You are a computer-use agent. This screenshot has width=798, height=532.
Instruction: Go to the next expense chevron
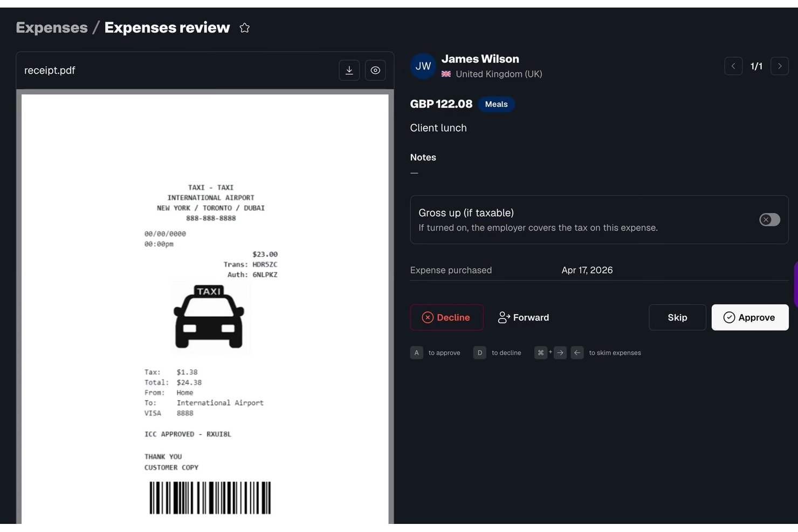click(780, 66)
